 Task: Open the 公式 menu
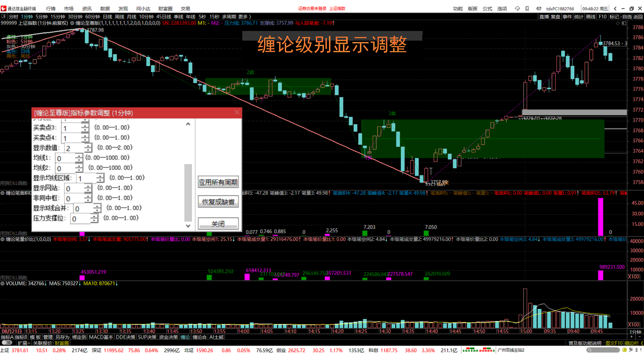coord(487,8)
